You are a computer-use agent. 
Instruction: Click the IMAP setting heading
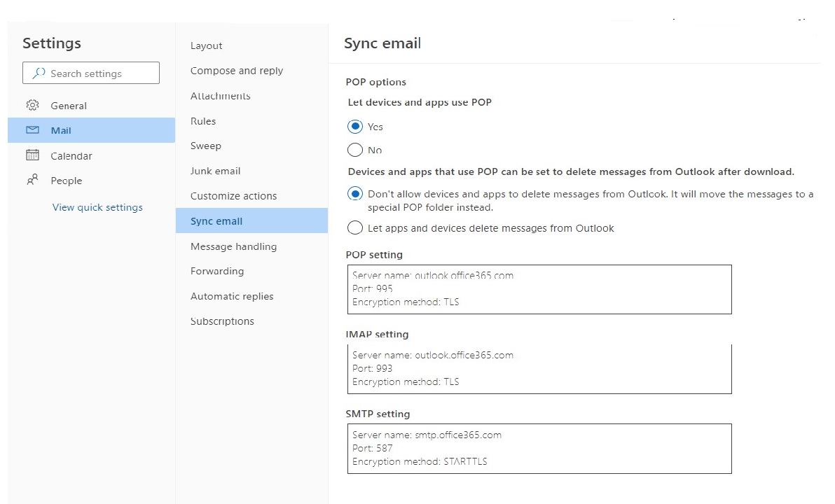[377, 334]
